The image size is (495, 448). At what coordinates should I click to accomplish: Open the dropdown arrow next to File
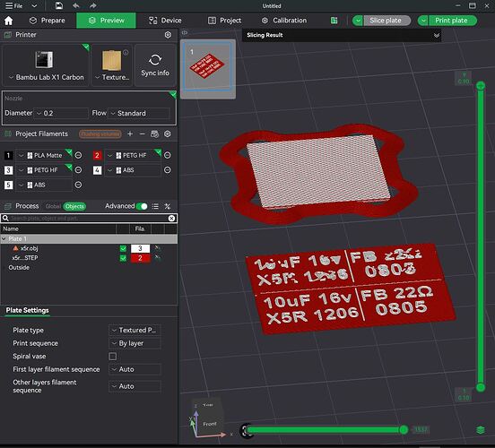(34, 5)
